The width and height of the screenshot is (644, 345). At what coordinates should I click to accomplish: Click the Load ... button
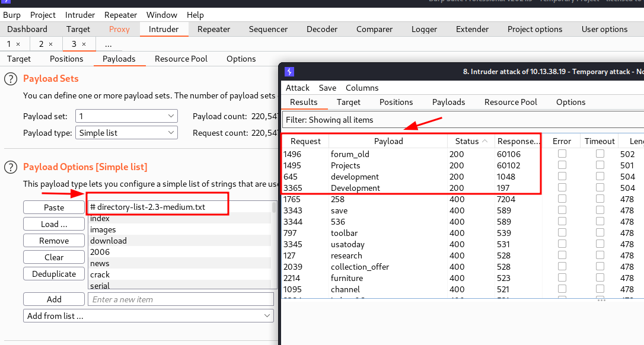pos(54,224)
